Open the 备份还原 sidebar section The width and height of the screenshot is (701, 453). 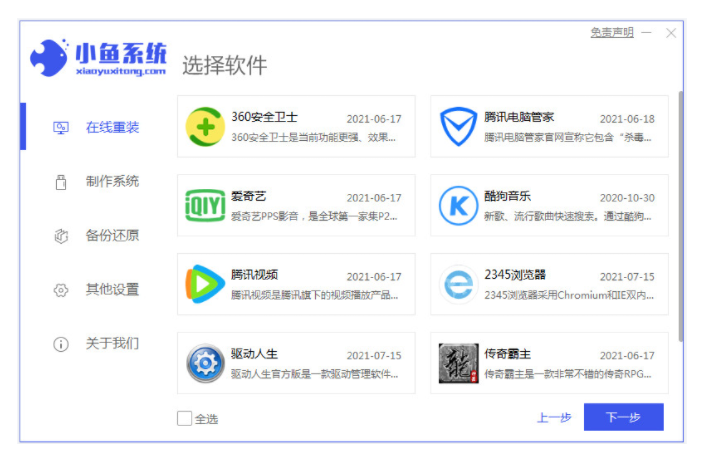111,235
